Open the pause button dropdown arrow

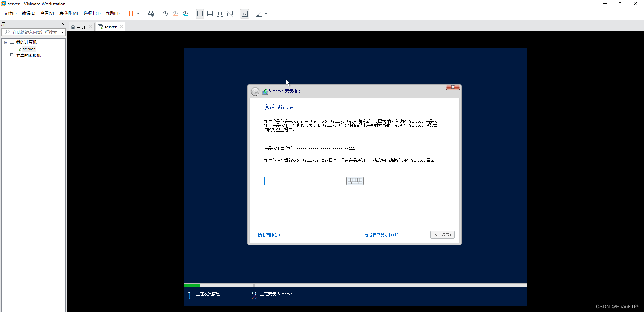139,14
